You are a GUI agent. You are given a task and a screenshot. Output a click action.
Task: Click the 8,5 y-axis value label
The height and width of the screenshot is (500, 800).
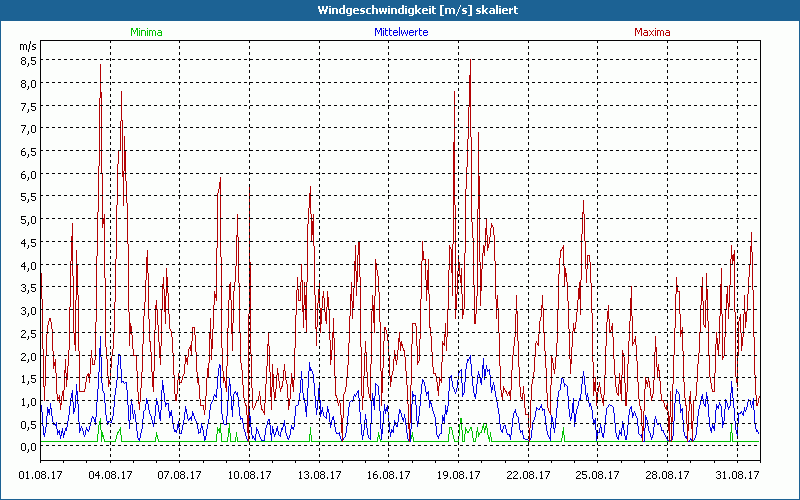28,60
